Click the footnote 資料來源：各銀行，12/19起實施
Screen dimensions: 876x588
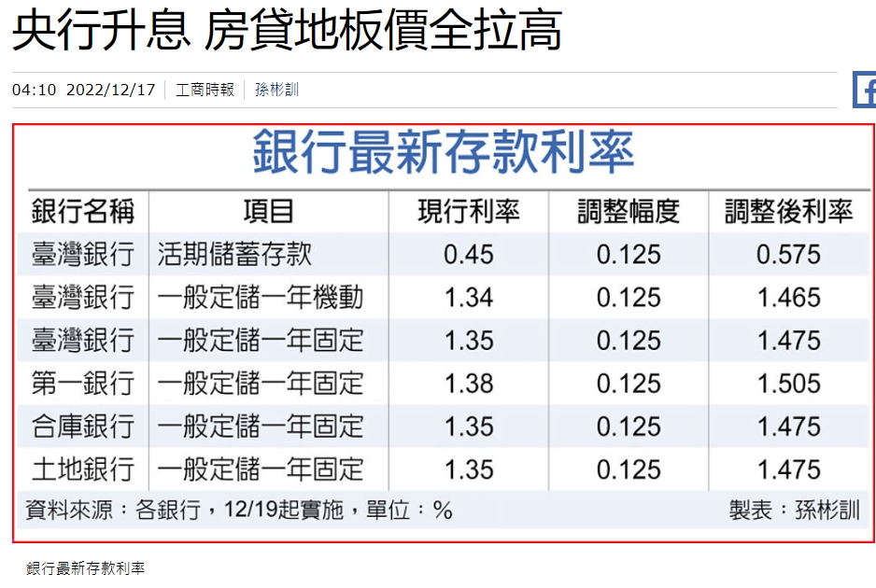click(184, 510)
